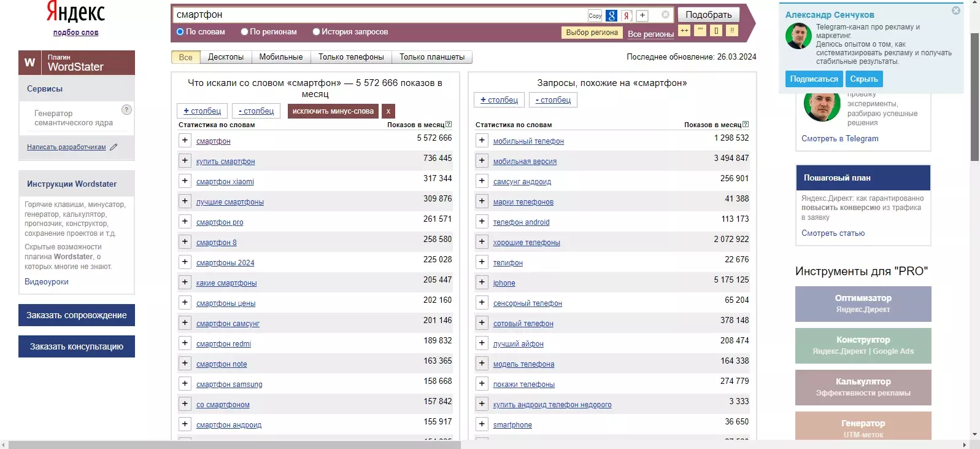The width and height of the screenshot is (980, 449).
Task: Select the 'По словам' radio button
Action: coord(180,32)
